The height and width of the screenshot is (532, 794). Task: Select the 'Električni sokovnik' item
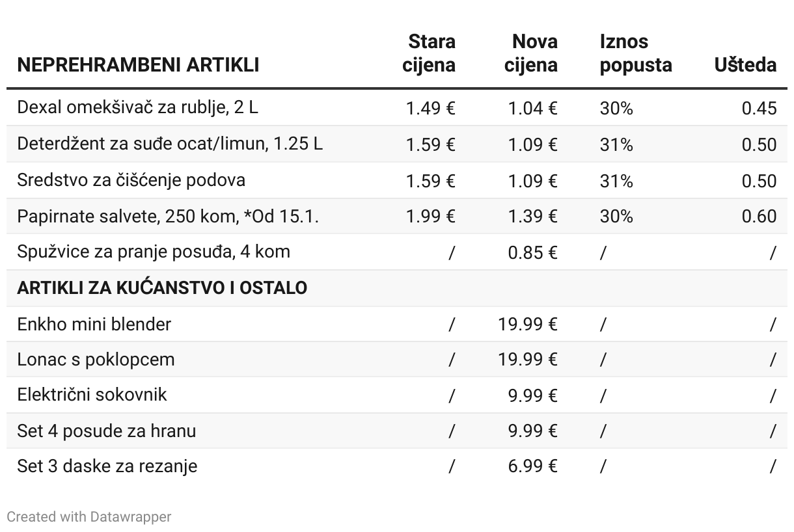92,395
